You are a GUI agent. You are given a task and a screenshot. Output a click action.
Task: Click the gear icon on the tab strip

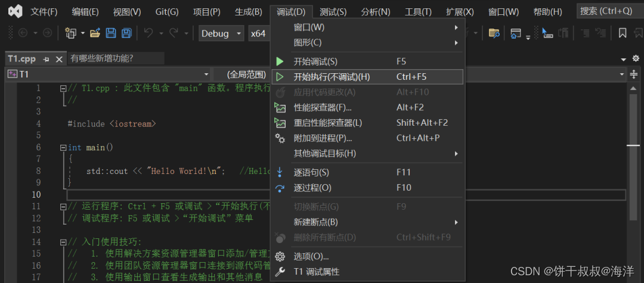pyautogui.click(x=636, y=58)
